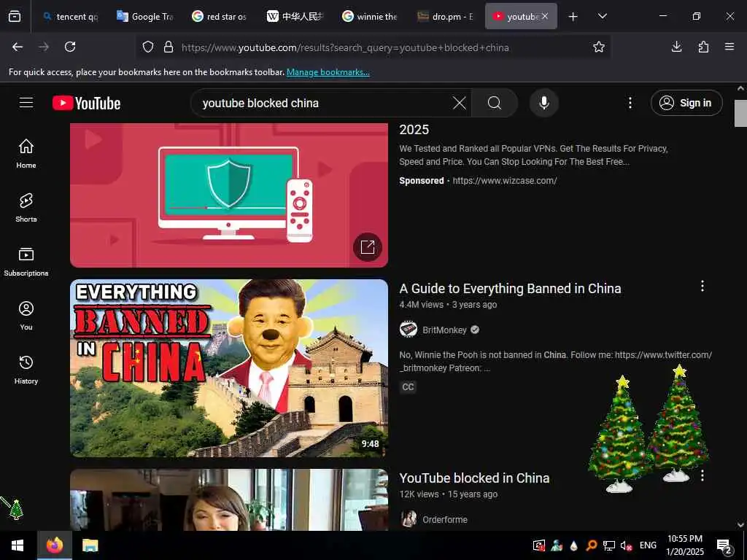Start voice search with the microphone icon

(x=544, y=103)
